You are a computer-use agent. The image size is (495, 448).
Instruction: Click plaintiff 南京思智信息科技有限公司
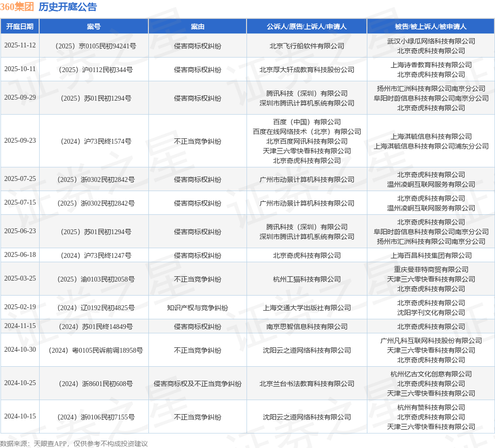click(x=307, y=327)
